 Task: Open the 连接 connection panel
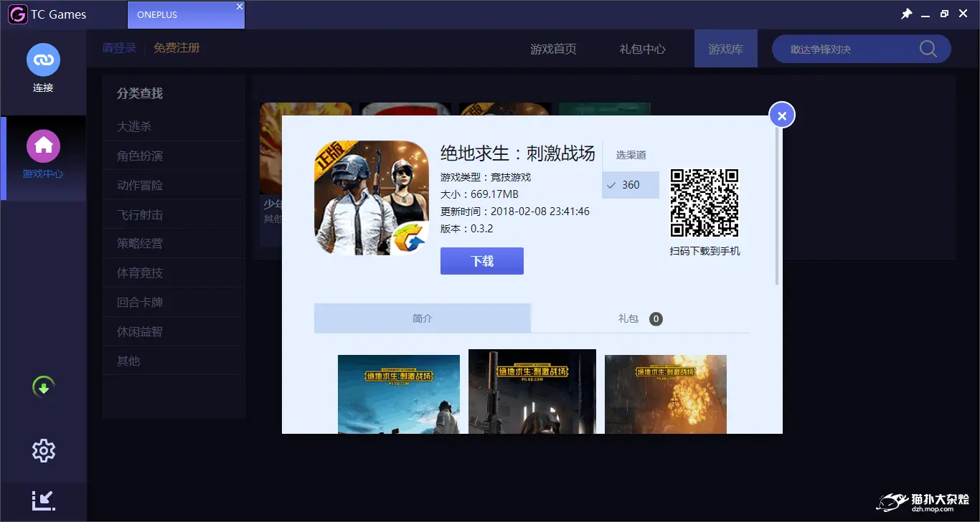tap(43, 69)
